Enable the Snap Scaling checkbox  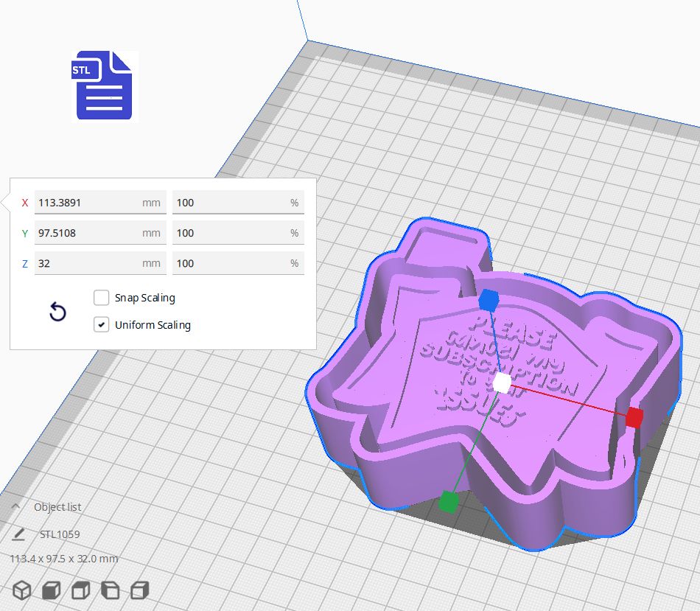[x=101, y=298]
